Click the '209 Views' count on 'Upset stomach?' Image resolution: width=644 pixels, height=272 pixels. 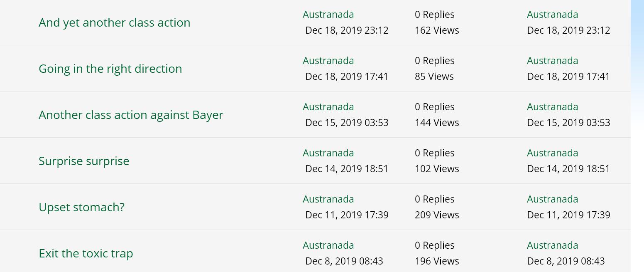tap(437, 215)
